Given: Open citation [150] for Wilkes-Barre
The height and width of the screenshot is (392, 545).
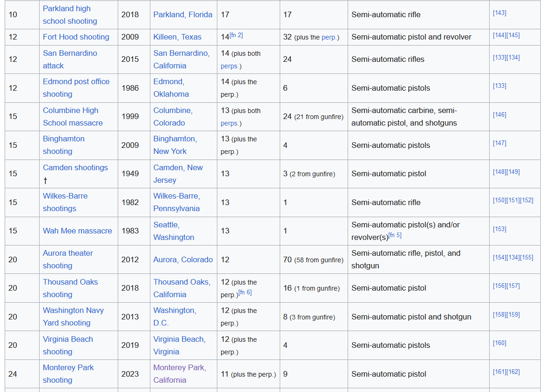Looking at the screenshot, I should [499, 200].
